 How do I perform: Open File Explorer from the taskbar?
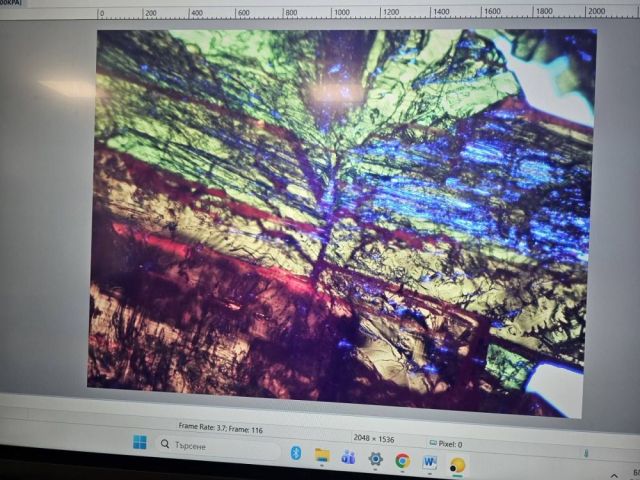(x=322, y=456)
